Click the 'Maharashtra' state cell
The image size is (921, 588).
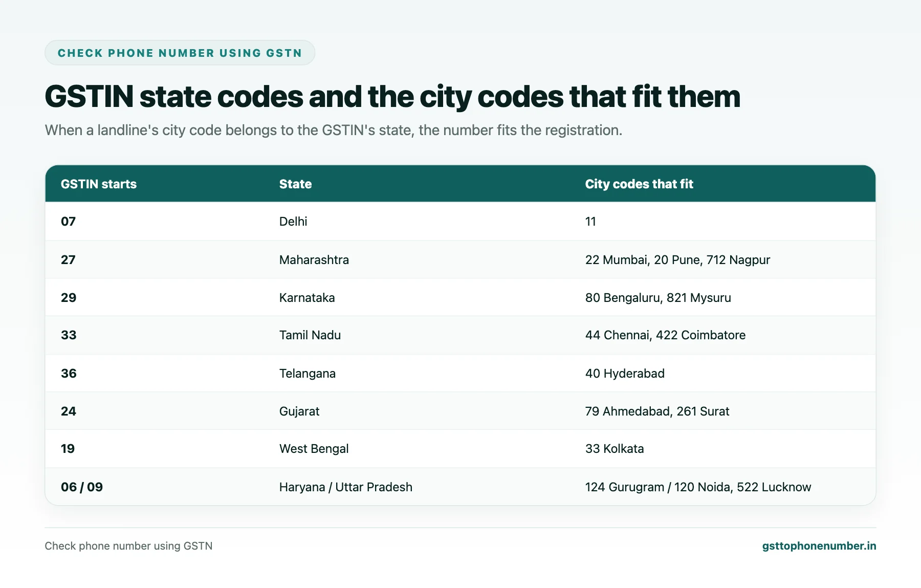click(314, 259)
